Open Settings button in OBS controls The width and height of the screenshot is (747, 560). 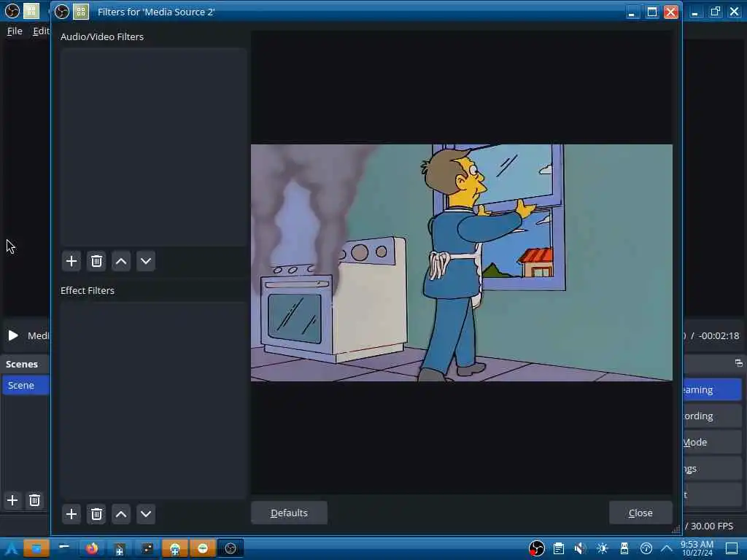[712, 469]
